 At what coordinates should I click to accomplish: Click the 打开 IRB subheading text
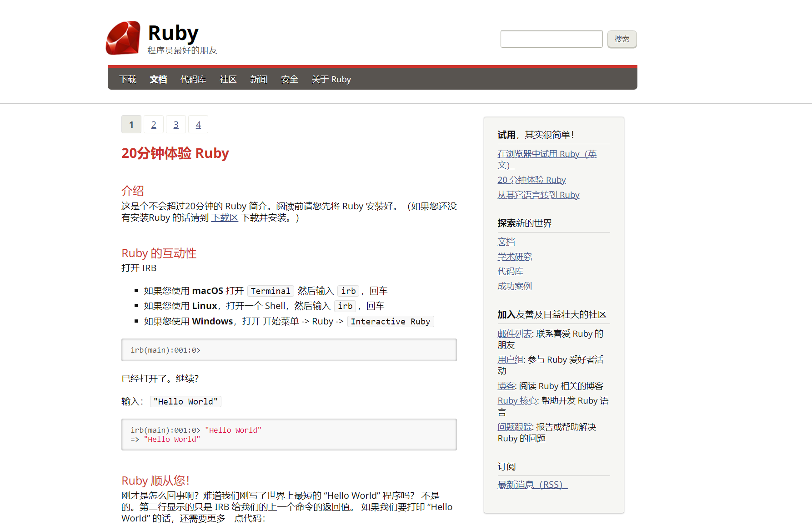[x=139, y=268]
